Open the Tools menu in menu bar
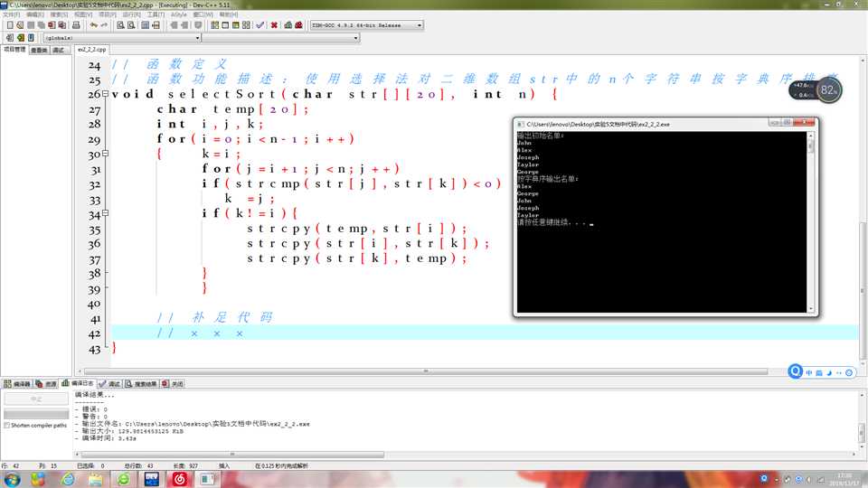868x488 pixels. click(156, 14)
